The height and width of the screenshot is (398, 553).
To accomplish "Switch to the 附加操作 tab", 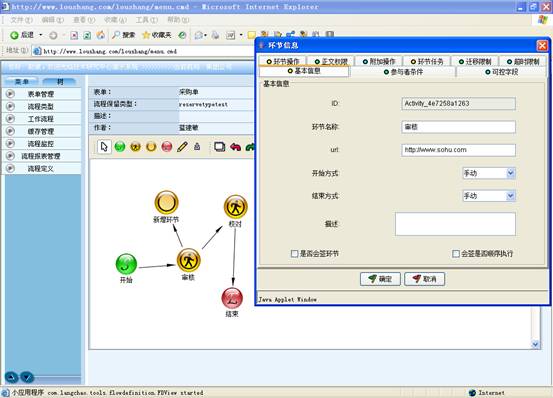I will pyautogui.click(x=379, y=61).
